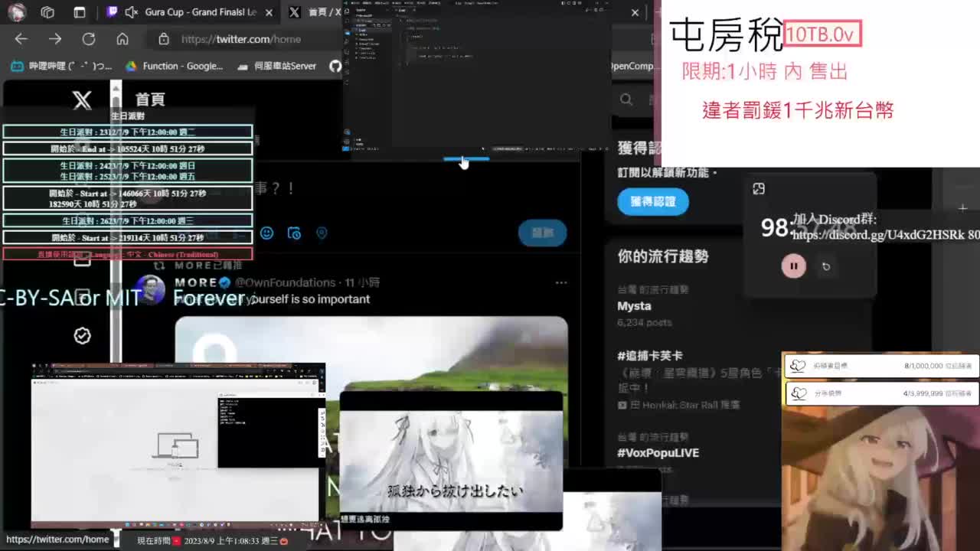Open the GitHub bookmark icon
This screenshot has width=980, height=551.
click(x=335, y=66)
